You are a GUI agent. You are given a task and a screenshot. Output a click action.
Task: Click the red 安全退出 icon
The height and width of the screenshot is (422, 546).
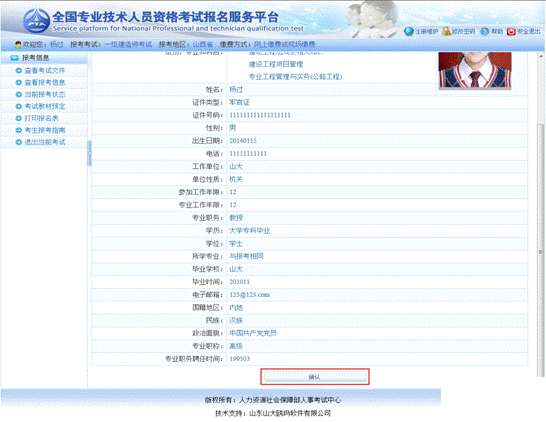(511, 32)
